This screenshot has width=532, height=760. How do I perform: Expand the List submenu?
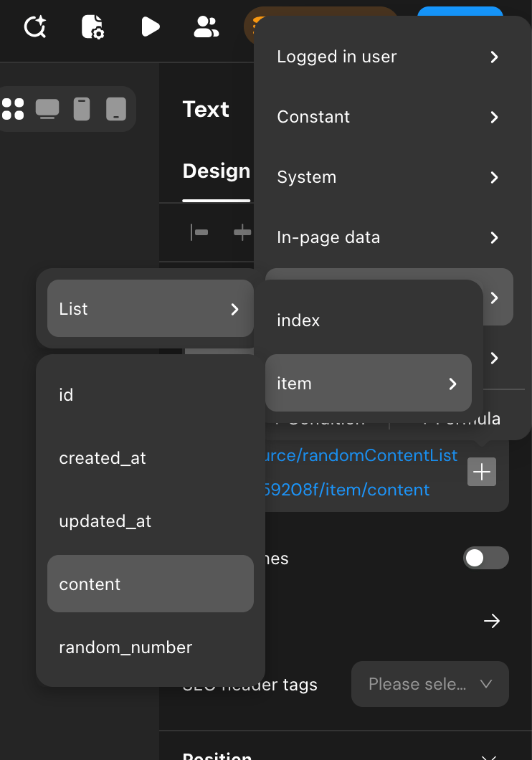150,308
